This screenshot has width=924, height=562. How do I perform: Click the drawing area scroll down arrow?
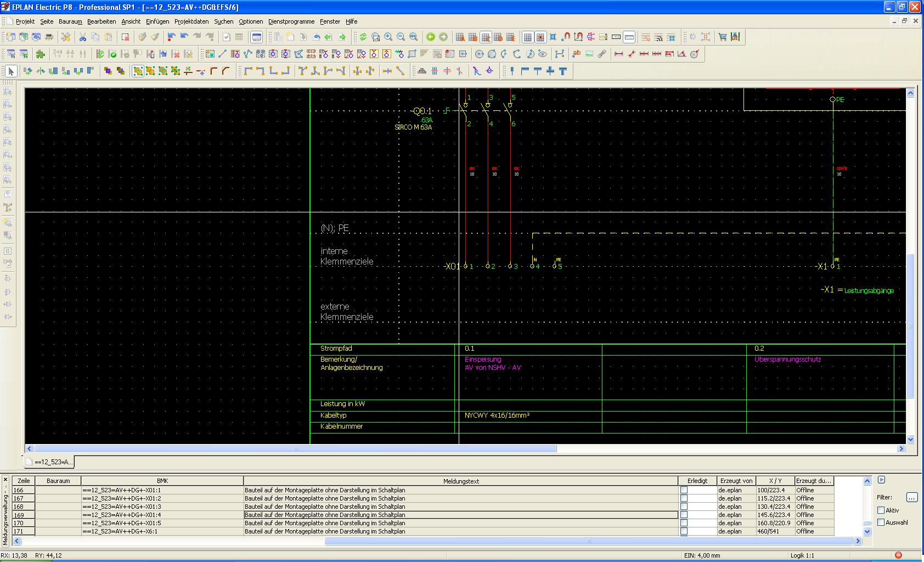click(x=911, y=439)
